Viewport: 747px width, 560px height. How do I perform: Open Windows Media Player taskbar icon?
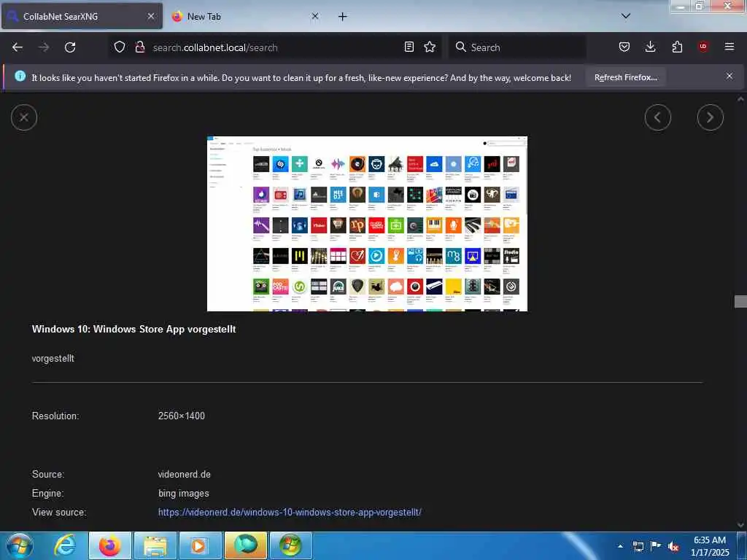point(200,545)
